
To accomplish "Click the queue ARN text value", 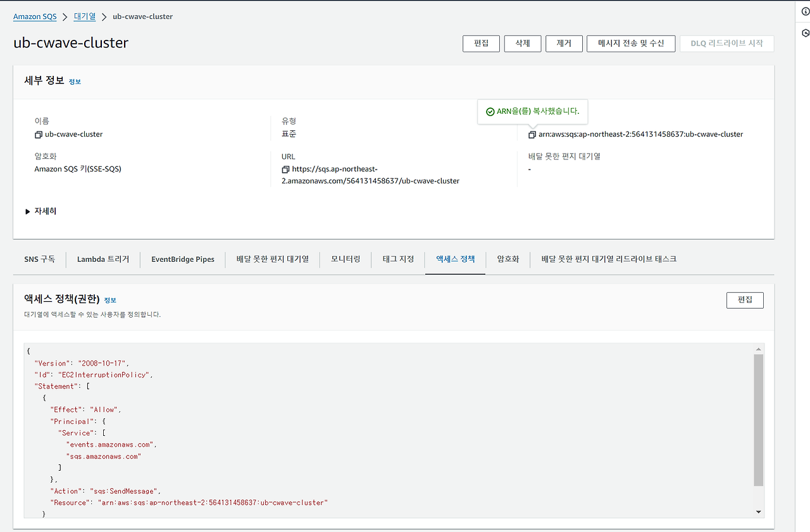I will (641, 135).
